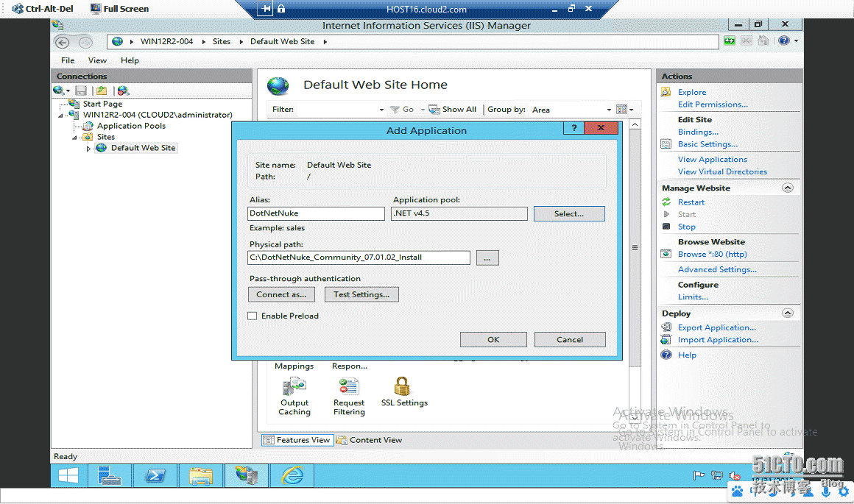Click the feature pane vertical scrollbar
This screenshot has height=504, width=854.
[635, 248]
